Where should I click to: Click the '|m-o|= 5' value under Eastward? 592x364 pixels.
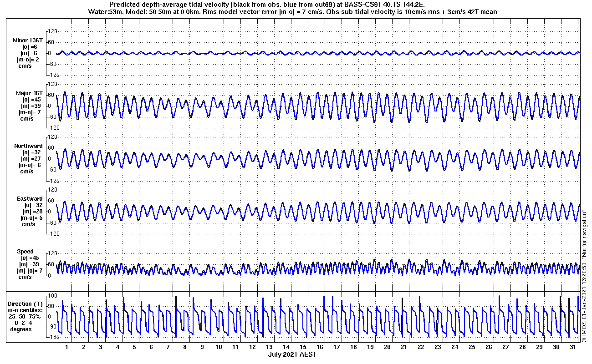pyautogui.click(x=30, y=218)
